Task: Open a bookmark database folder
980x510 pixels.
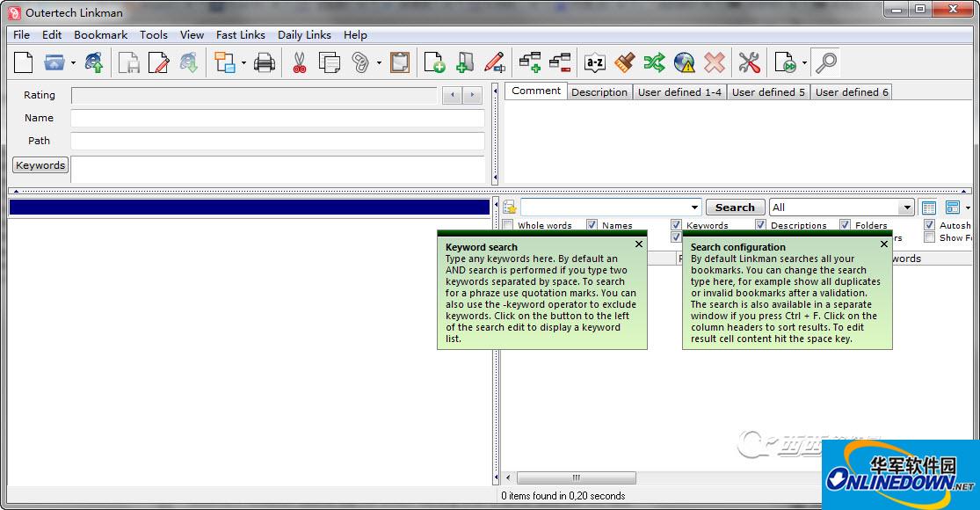Action: (x=54, y=62)
